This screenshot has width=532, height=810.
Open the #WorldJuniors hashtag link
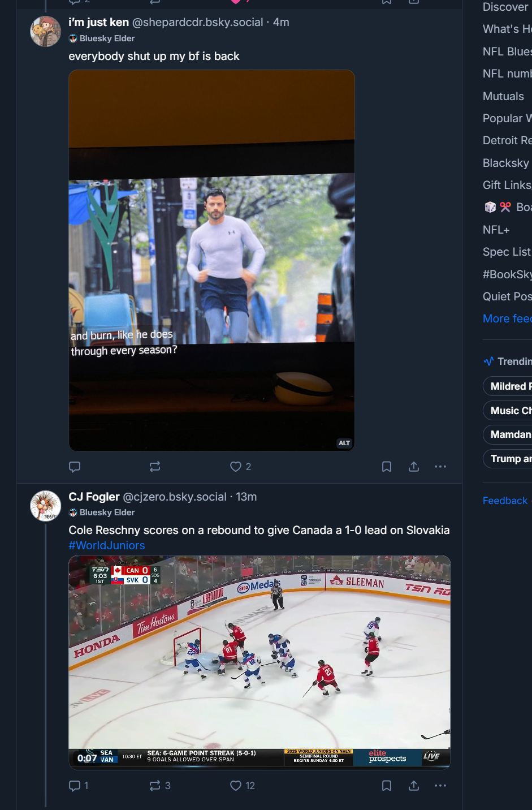pos(107,545)
